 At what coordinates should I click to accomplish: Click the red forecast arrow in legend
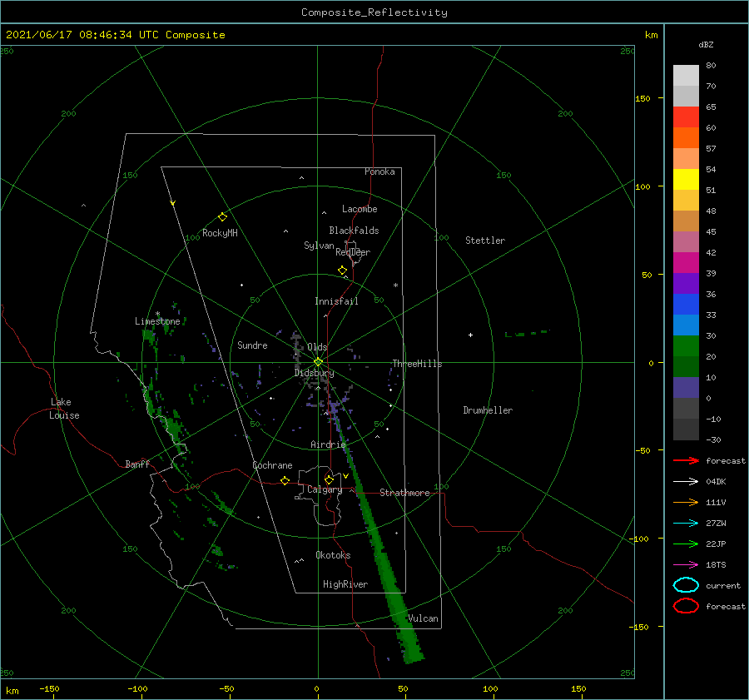686,460
